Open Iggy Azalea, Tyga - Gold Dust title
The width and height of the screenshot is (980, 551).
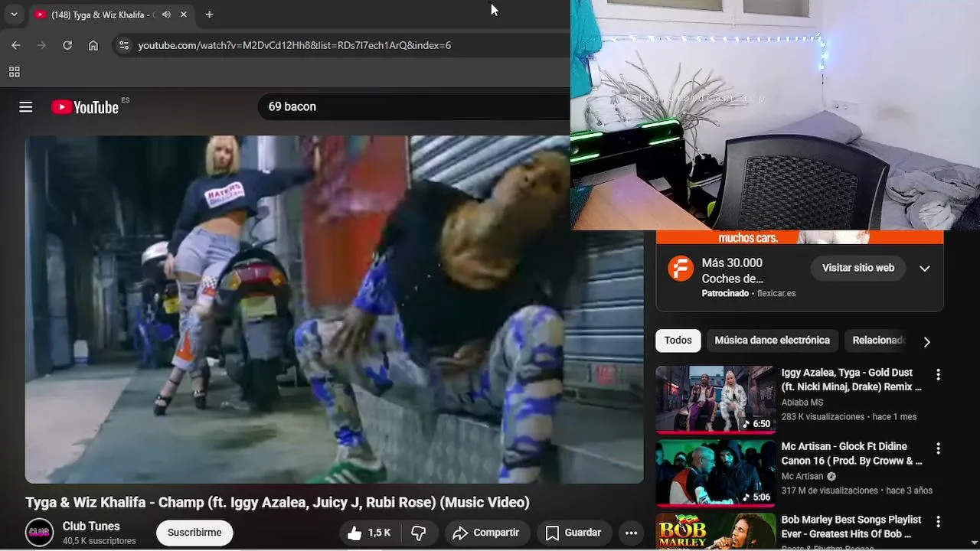tap(851, 380)
